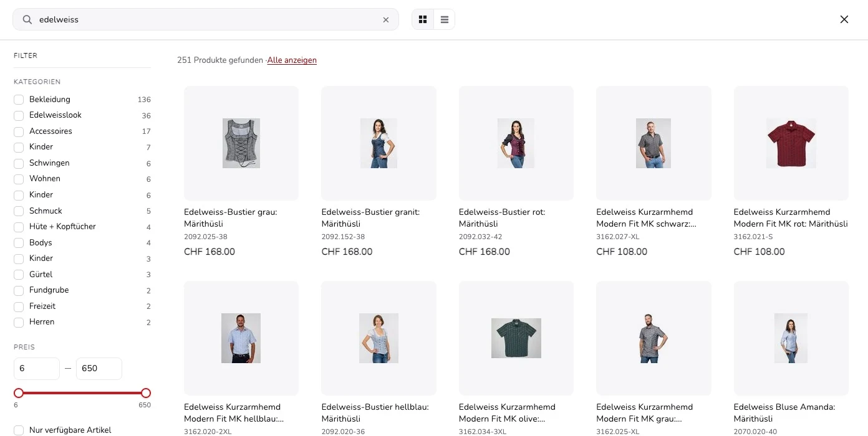Open Kurzarmhemd MK olive product image
This screenshot has width=868, height=436.
pos(516,338)
